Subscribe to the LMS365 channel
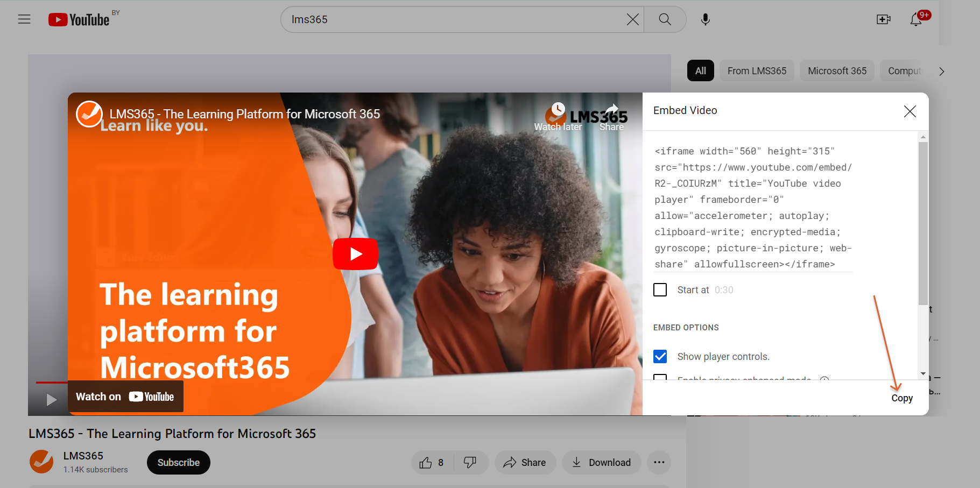 [x=178, y=463]
